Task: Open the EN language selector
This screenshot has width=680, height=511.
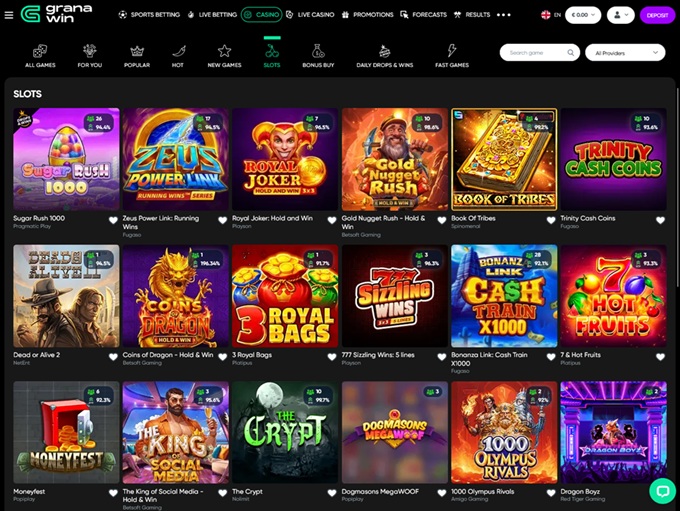Action: (551, 15)
